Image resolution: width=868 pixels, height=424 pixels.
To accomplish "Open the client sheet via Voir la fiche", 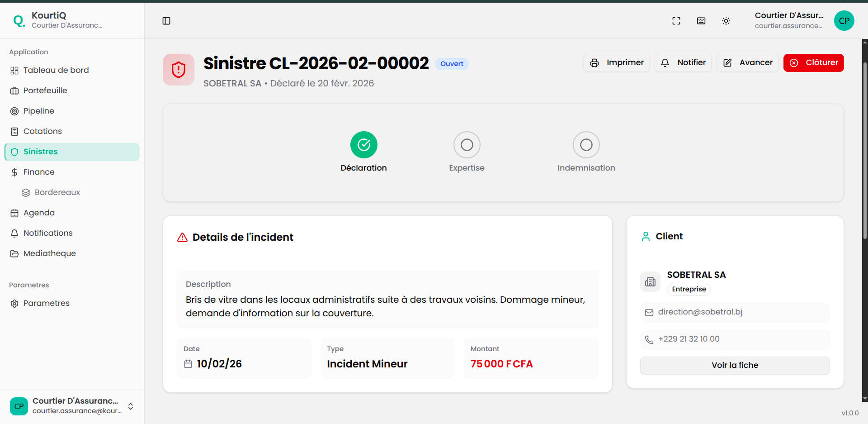I will 734,365.
